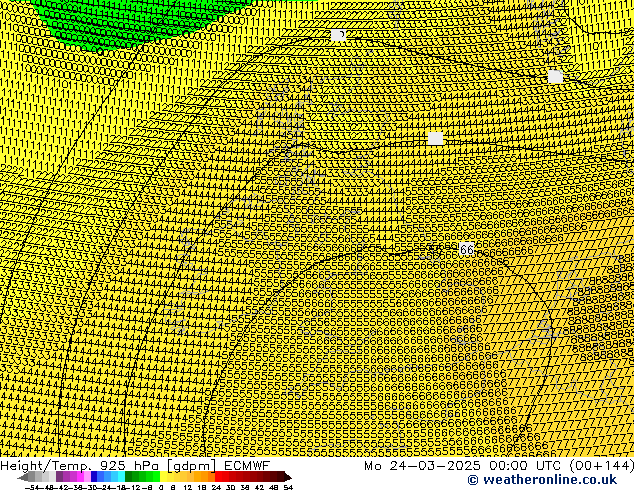Click the weatheronline.co.uk copyright link

(542, 480)
